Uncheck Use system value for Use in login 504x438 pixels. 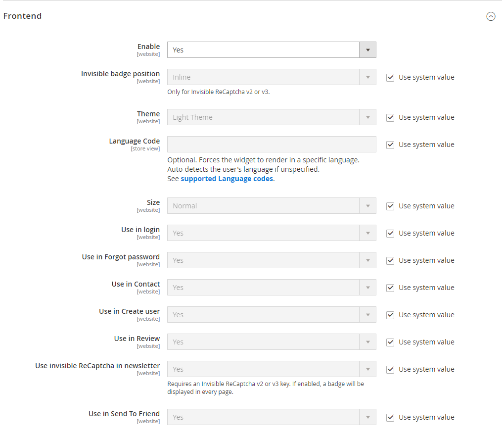tap(390, 234)
